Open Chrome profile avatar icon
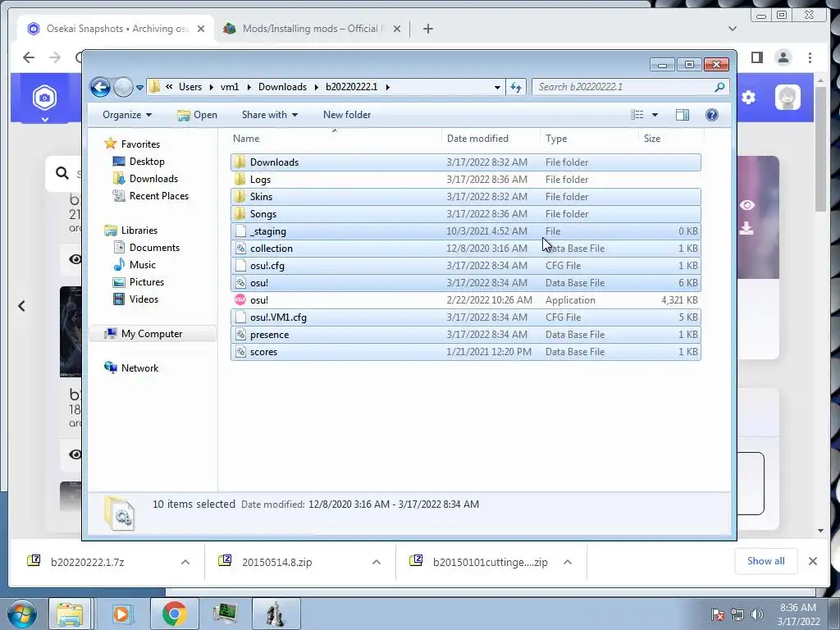The height and width of the screenshot is (630, 840). (783, 57)
